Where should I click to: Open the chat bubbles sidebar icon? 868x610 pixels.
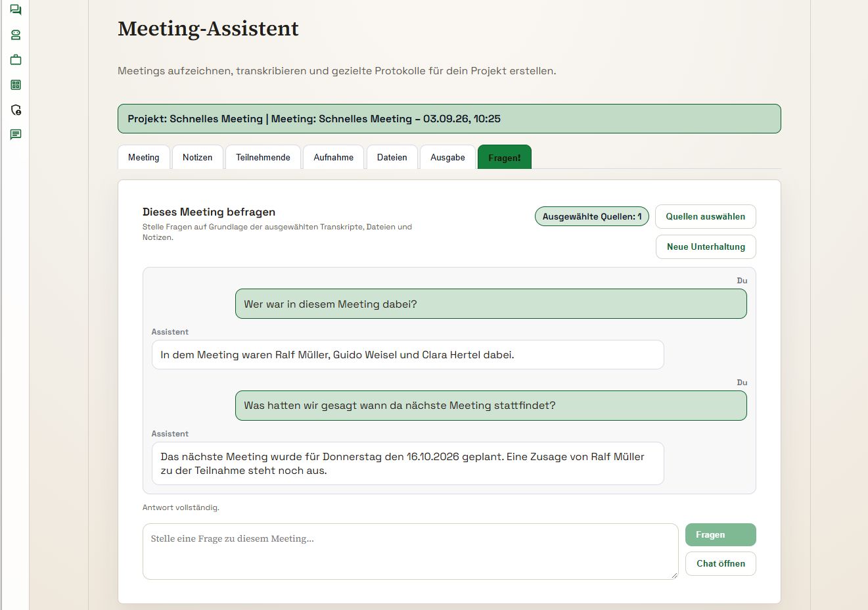point(16,10)
